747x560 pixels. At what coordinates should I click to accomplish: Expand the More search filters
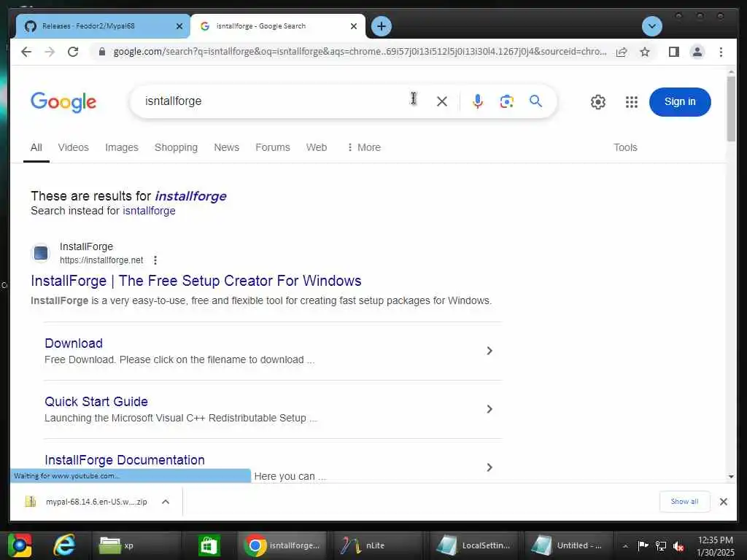(x=364, y=147)
